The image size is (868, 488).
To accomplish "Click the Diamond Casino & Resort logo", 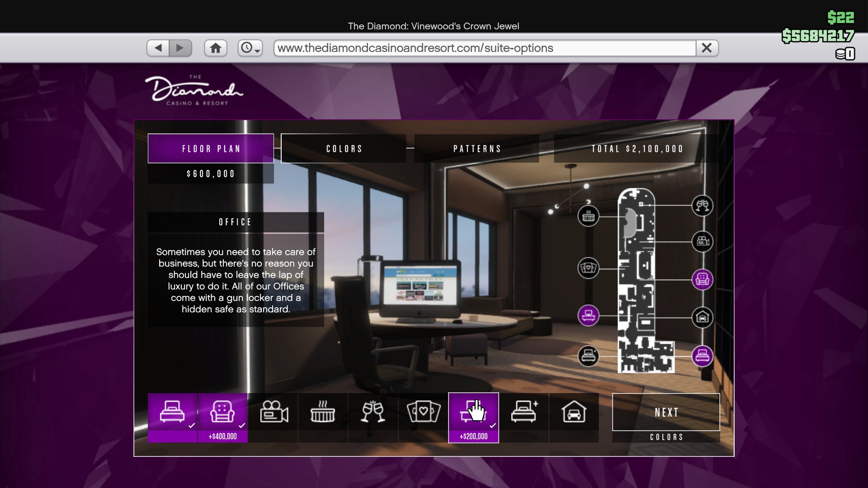I will [194, 90].
